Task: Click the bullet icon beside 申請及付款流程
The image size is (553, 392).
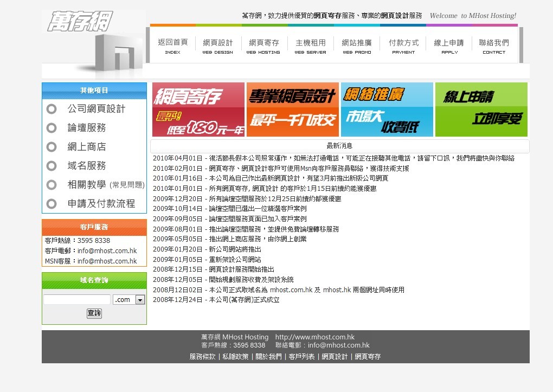Action: point(52,203)
